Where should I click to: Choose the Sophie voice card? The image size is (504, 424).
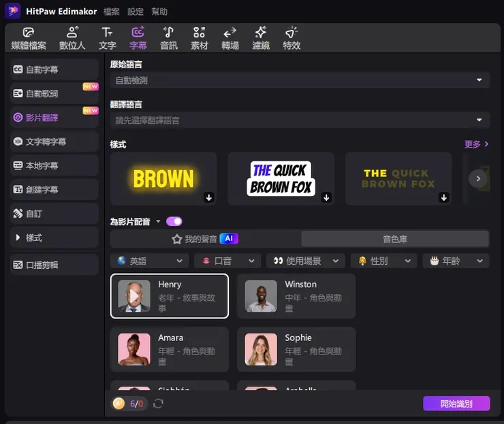296,350
